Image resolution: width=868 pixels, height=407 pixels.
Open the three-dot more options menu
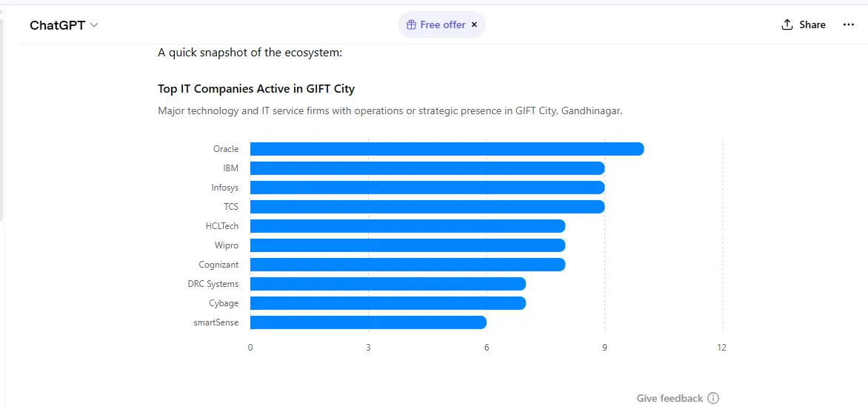tap(849, 25)
